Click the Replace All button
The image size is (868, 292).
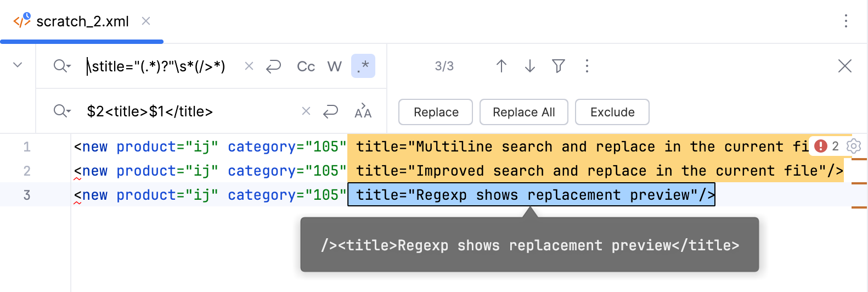tap(523, 112)
